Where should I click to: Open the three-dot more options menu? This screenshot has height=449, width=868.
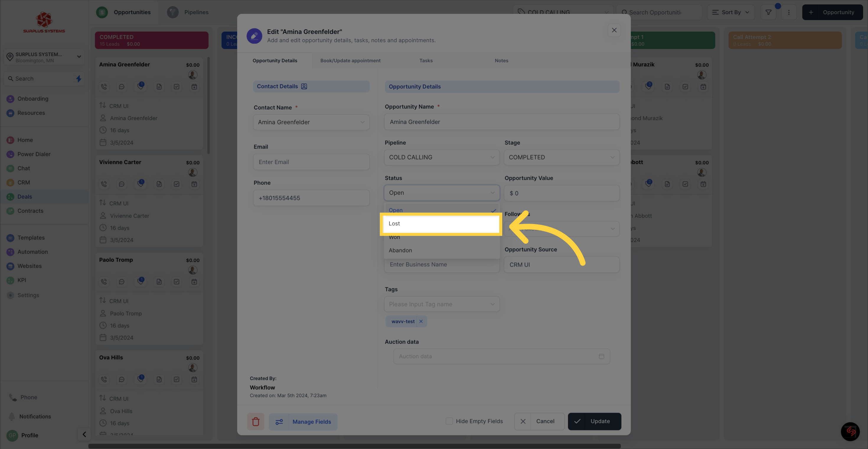789,12
